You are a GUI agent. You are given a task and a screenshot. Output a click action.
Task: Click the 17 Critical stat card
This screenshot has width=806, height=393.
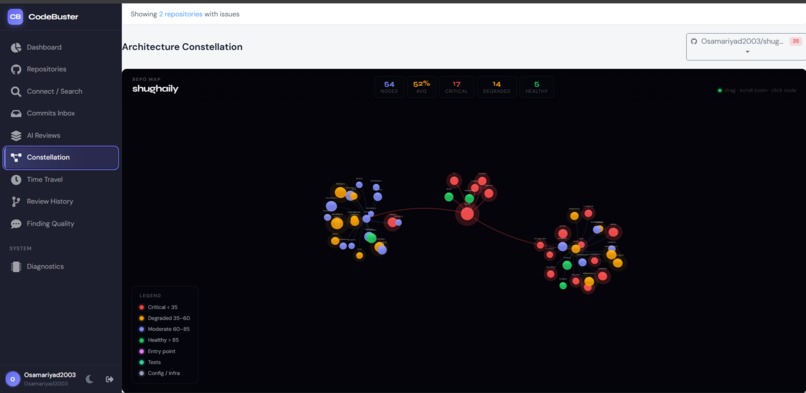point(456,87)
